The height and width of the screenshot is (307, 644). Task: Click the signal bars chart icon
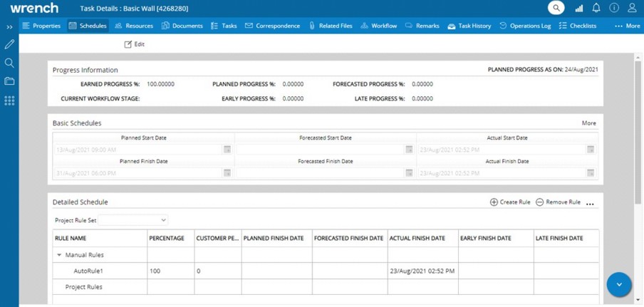578,8
